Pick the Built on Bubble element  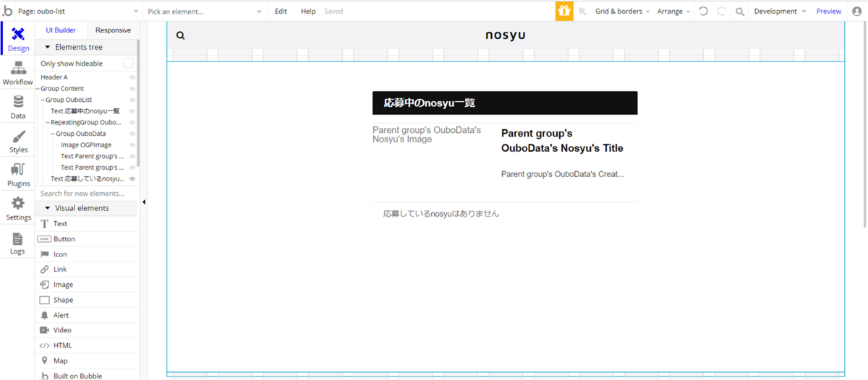pos(86,376)
